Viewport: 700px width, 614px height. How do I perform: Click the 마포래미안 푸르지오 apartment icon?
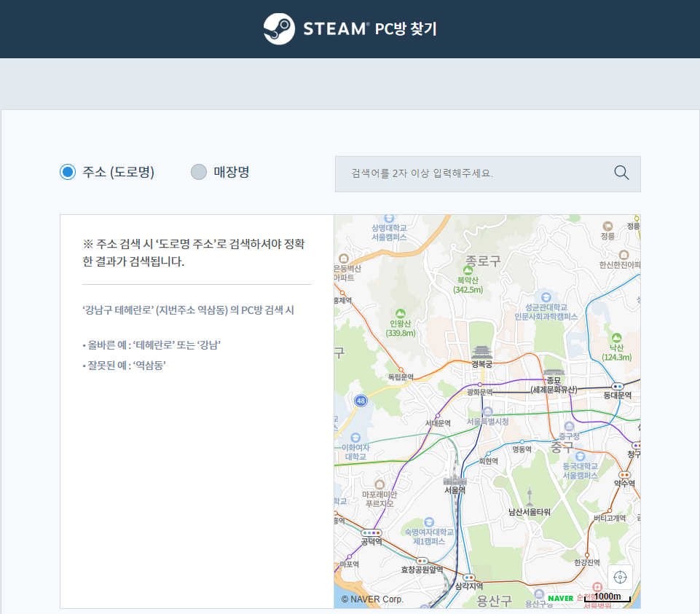(380, 484)
